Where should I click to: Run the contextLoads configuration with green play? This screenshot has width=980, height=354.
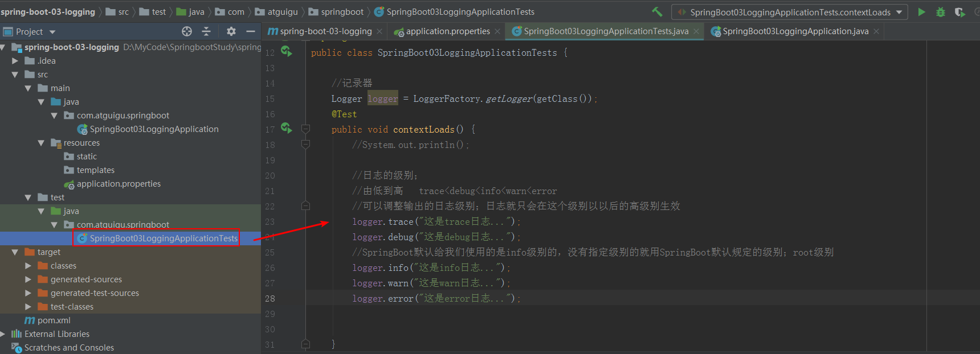pyautogui.click(x=921, y=12)
